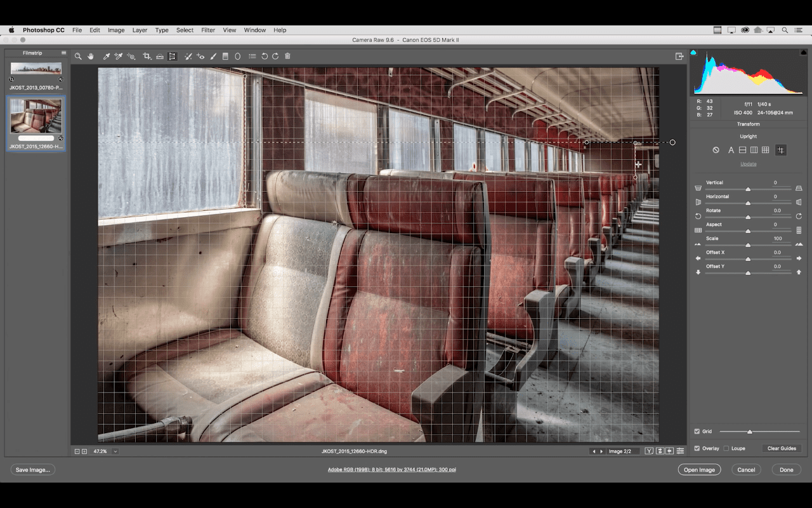The width and height of the screenshot is (812, 508).
Task: Select the Zoom tool in the toolbar
Action: click(x=78, y=57)
